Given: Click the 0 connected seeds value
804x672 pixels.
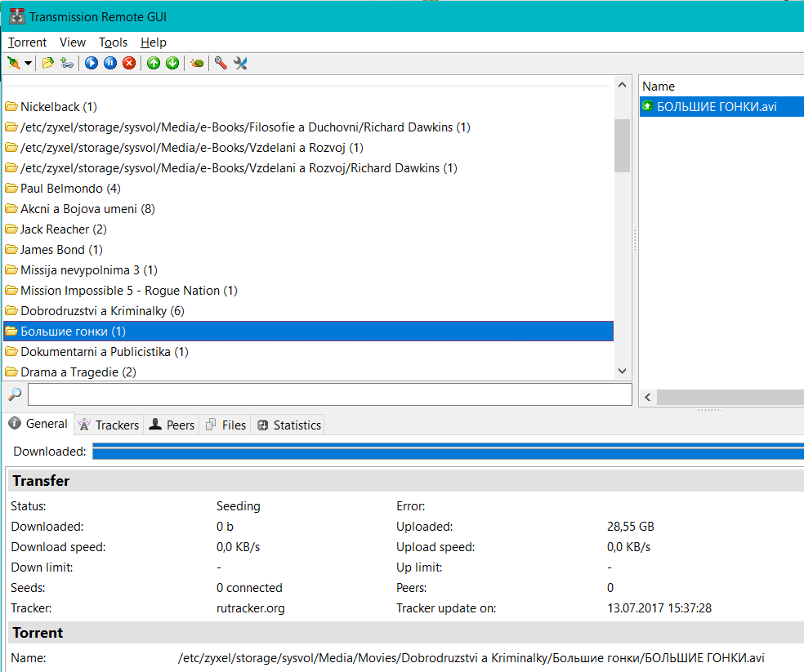Looking at the screenshot, I should (x=249, y=588).
